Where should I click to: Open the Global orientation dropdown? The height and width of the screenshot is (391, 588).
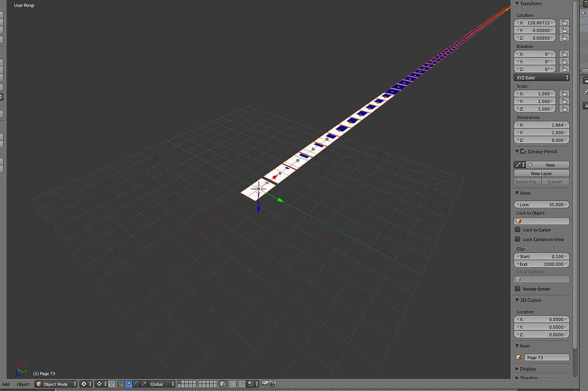point(162,384)
